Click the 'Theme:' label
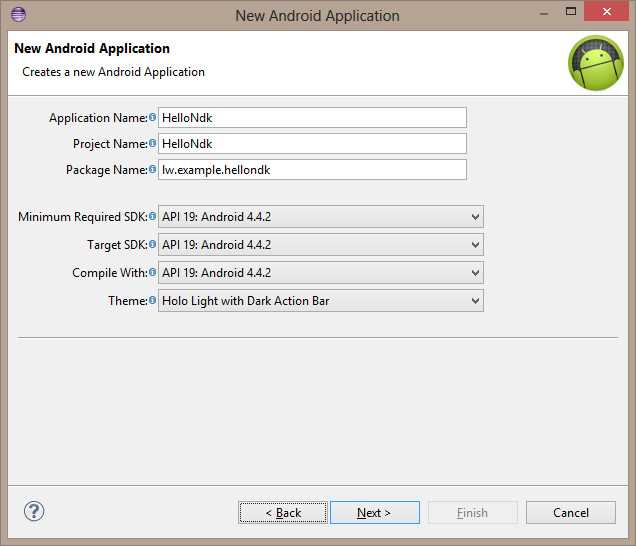 (x=128, y=301)
